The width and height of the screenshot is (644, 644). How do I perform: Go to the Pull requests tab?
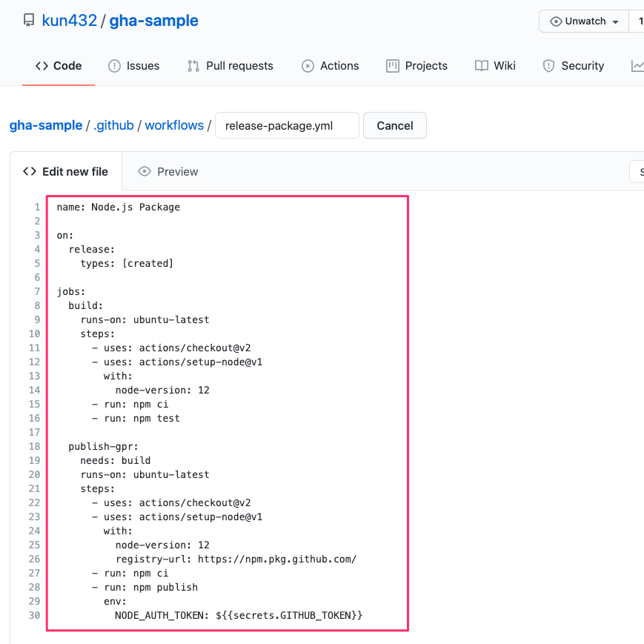[230, 66]
